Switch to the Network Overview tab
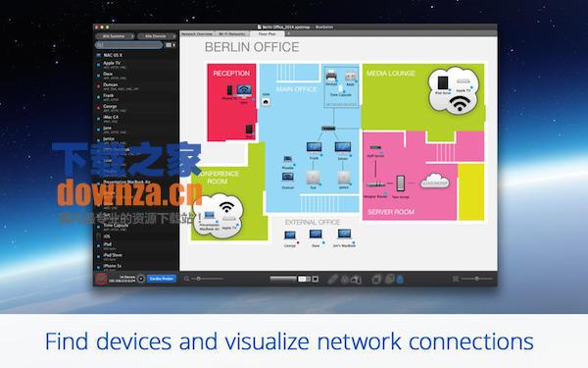 point(197,33)
